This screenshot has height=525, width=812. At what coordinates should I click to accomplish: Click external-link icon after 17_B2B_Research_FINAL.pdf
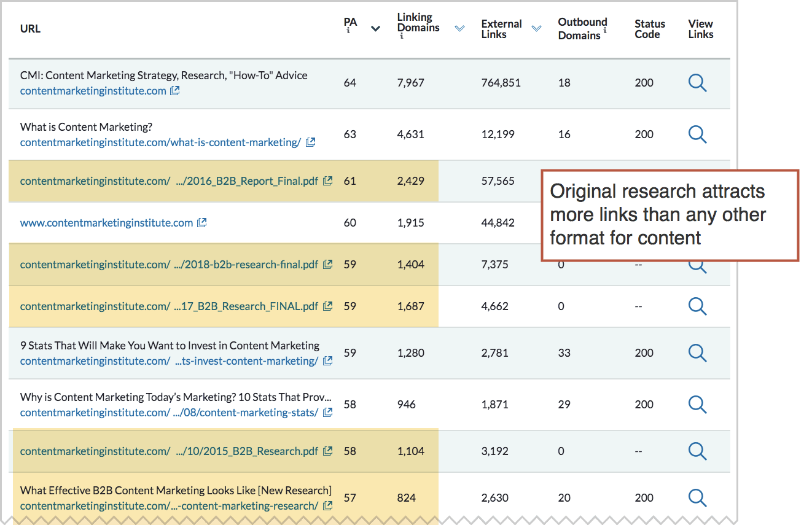coord(328,306)
